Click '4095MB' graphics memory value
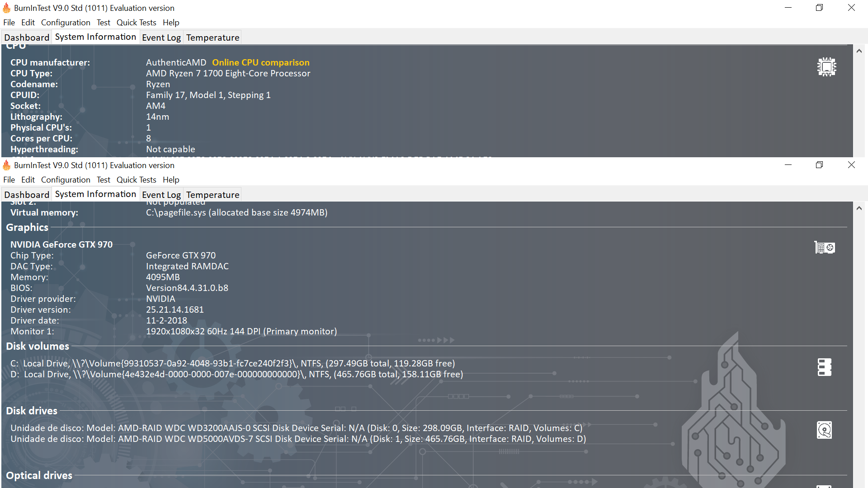868x488 pixels. click(x=163, y=277)
